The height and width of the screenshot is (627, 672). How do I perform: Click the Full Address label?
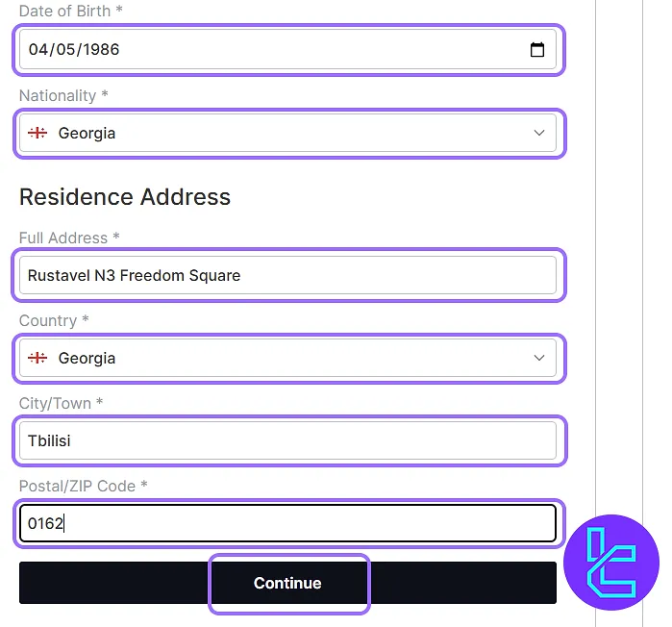click(69, 238)
